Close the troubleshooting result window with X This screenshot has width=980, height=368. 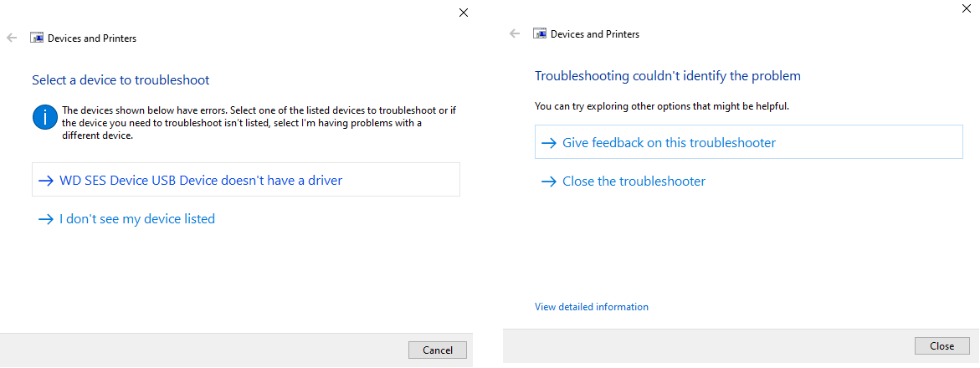(967, 8)
